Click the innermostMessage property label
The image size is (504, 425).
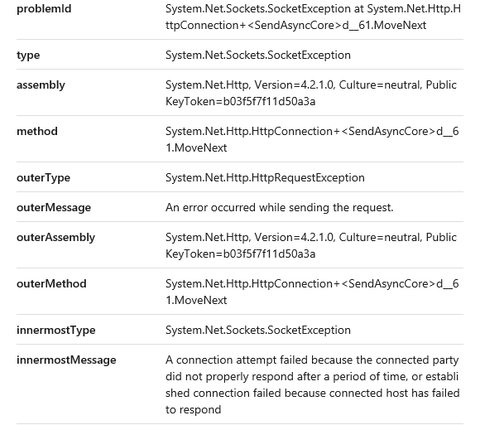(x=66, y=360)
